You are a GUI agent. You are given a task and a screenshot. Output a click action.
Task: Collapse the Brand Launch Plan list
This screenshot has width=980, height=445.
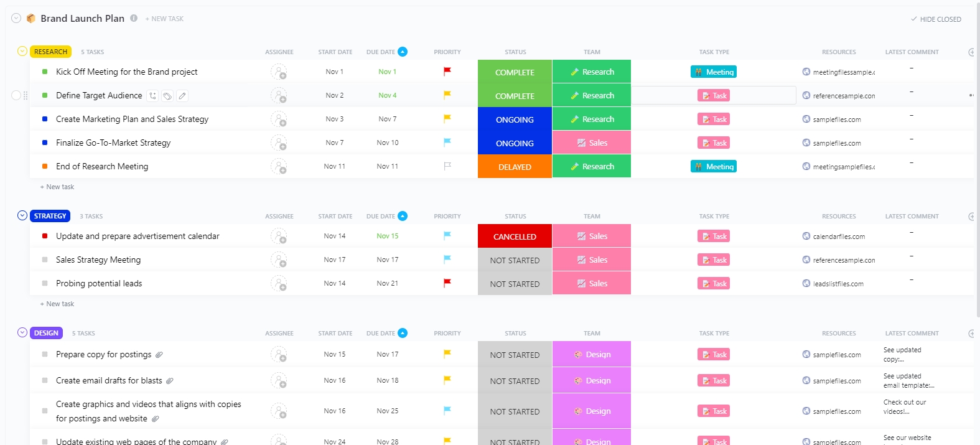(x=16, y=18)
